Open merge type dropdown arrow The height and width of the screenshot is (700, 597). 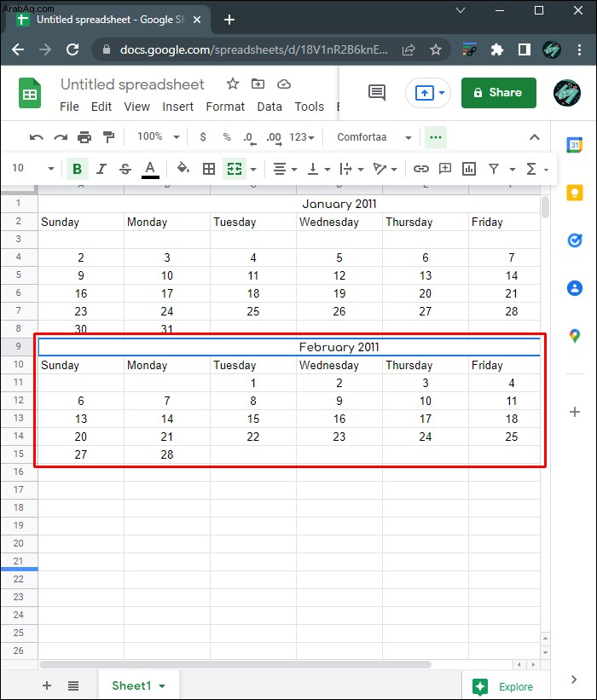[253, 169]
